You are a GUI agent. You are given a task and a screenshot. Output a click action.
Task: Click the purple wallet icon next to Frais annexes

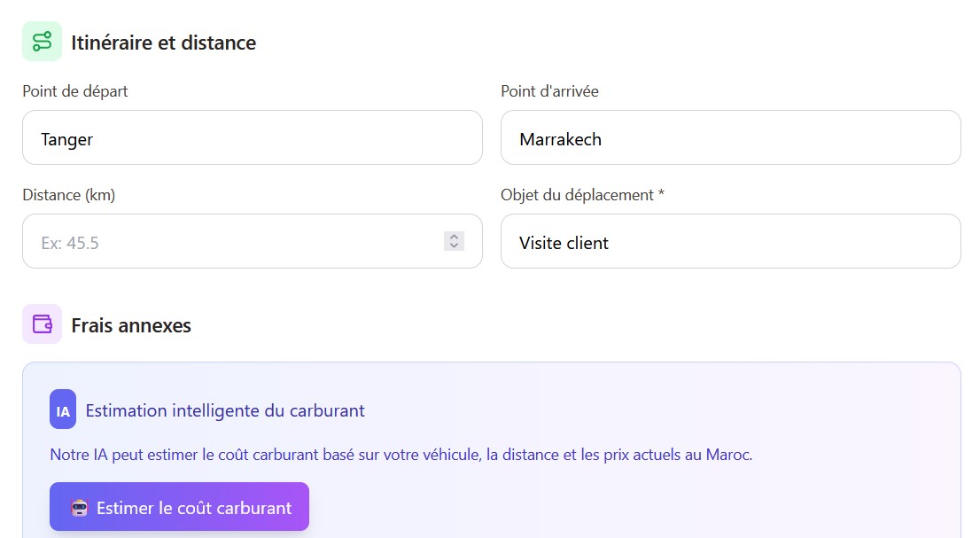click(42, 324)
